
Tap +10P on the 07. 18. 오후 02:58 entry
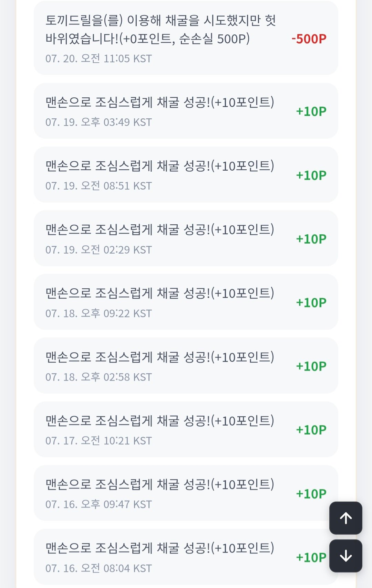311,366
